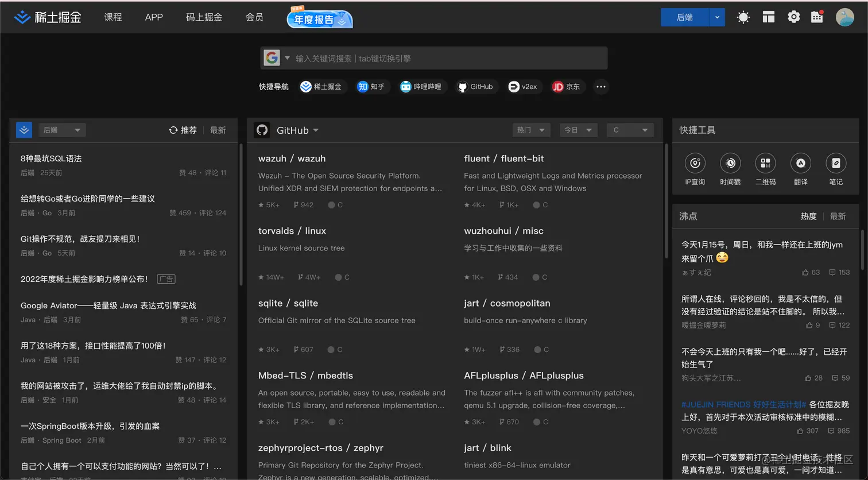The image size is (868, 480).
Task: Click the Google search engine icon
Action: (272, 58)
